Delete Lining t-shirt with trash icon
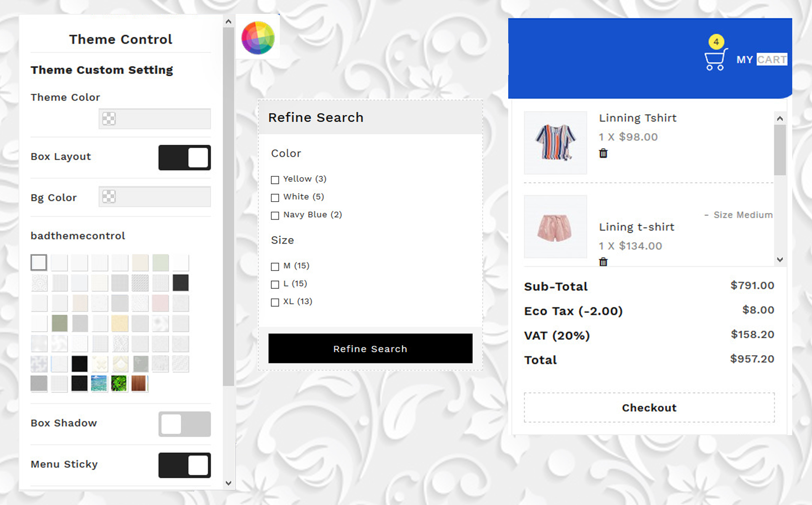812x505 pixels. (603, 262)
